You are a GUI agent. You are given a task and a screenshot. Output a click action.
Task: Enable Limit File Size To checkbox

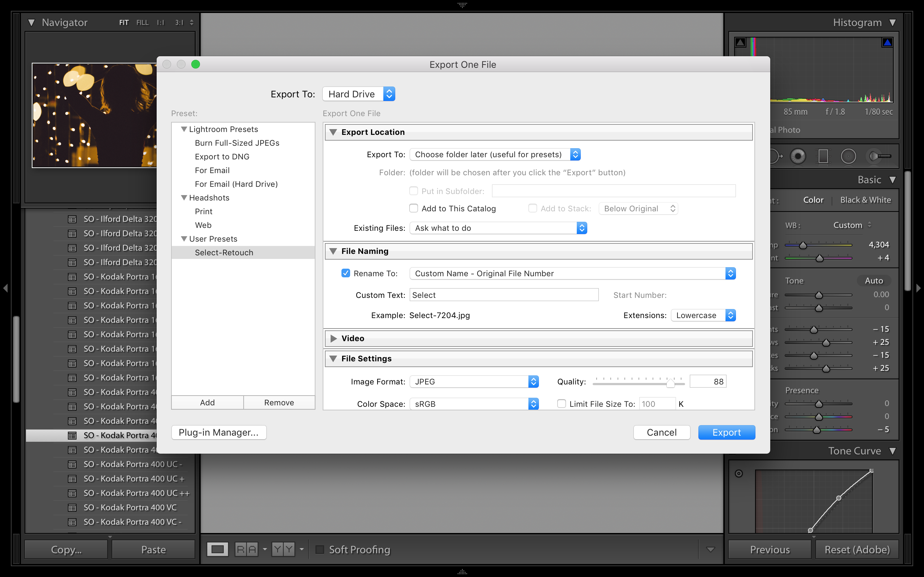[562, 404]
